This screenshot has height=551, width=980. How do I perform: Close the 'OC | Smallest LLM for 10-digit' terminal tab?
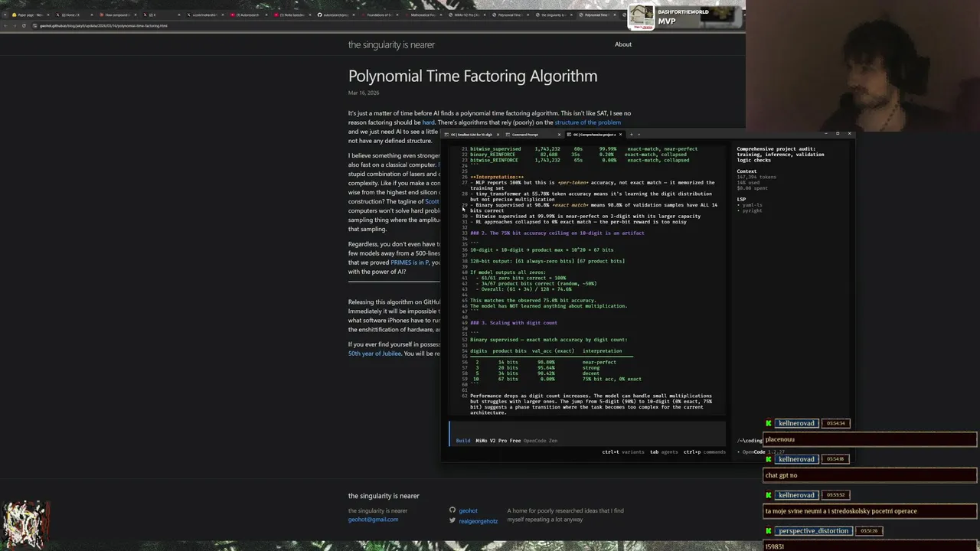click(x=498, y=134)
